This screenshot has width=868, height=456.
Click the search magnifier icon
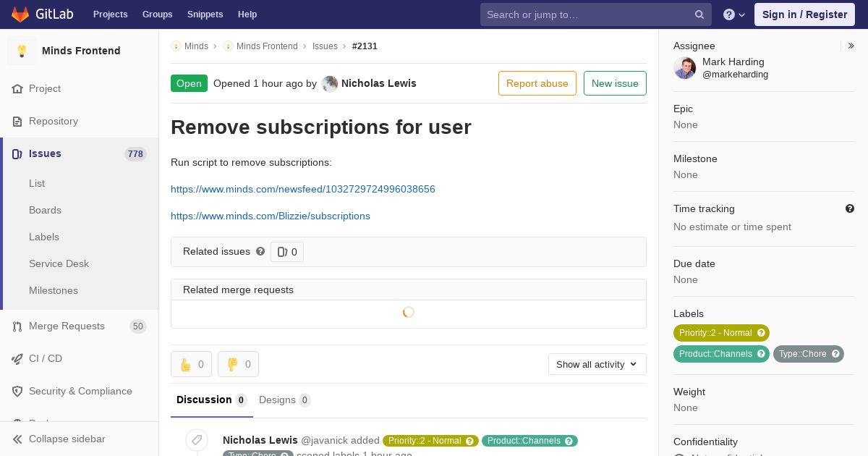(699, 14)
